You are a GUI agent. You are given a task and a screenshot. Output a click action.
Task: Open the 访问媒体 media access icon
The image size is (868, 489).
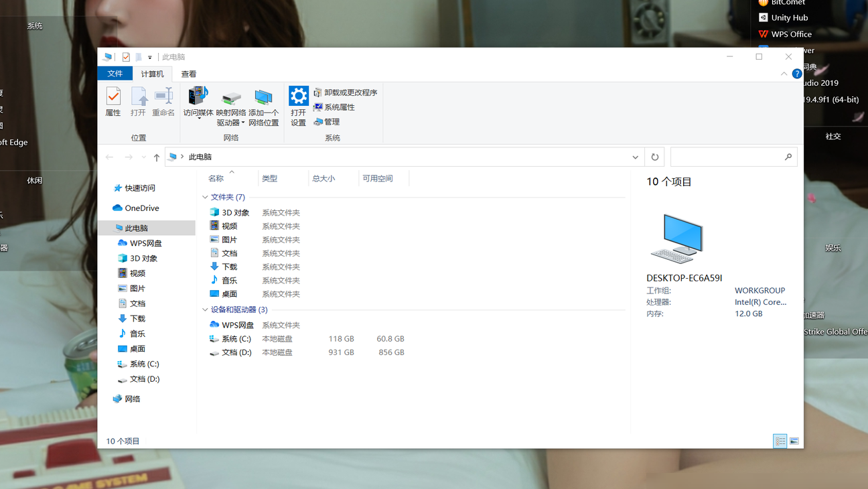[198, 104]
